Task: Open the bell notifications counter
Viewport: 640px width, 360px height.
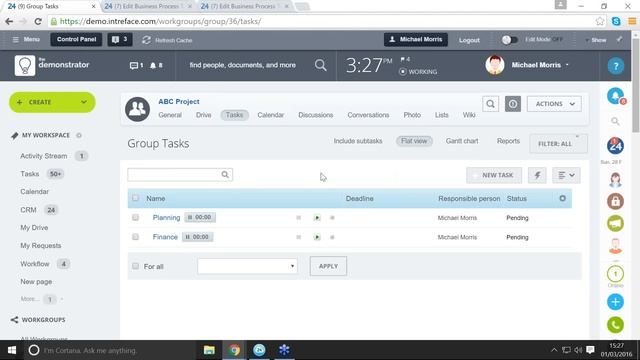Action: [x=156, y=65]
